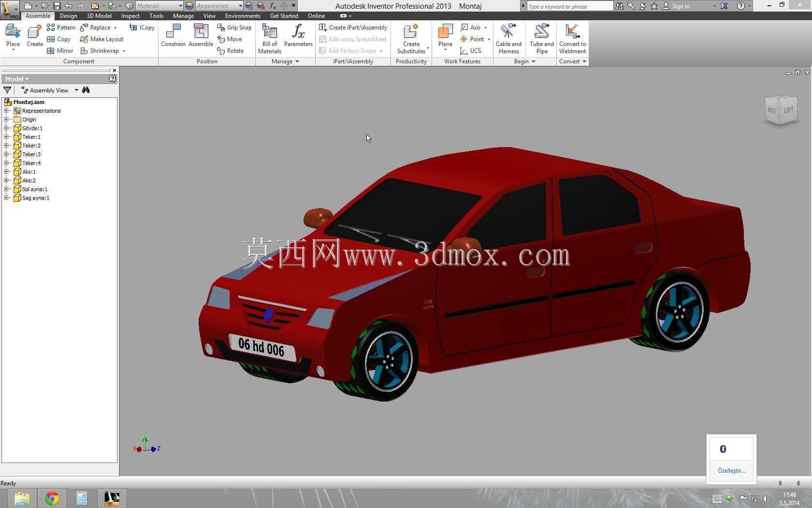
Task: Select Montaj.iam root node
Action: click(29, 102)
